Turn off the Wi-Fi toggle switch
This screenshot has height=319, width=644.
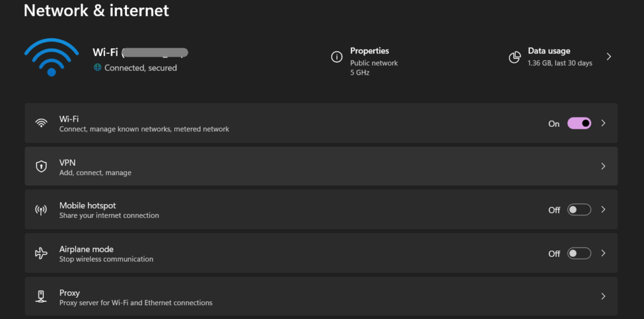click(x=579, y=123)
